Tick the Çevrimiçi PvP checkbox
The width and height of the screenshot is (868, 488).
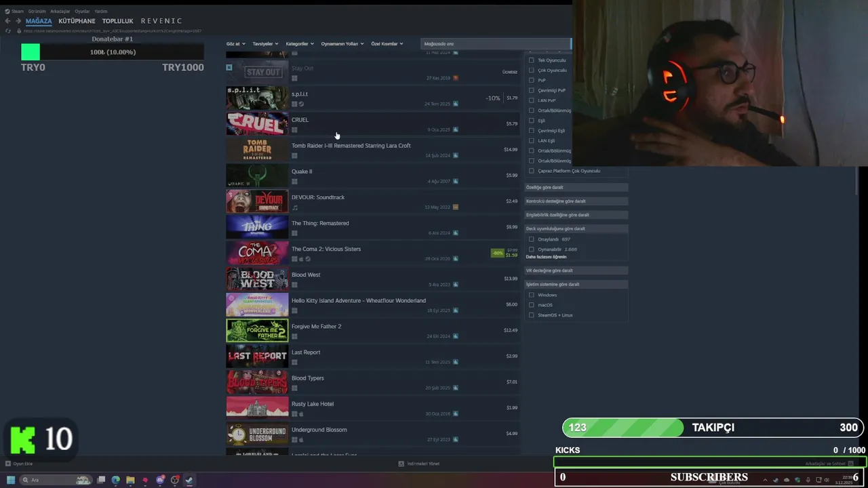[532, 90]
